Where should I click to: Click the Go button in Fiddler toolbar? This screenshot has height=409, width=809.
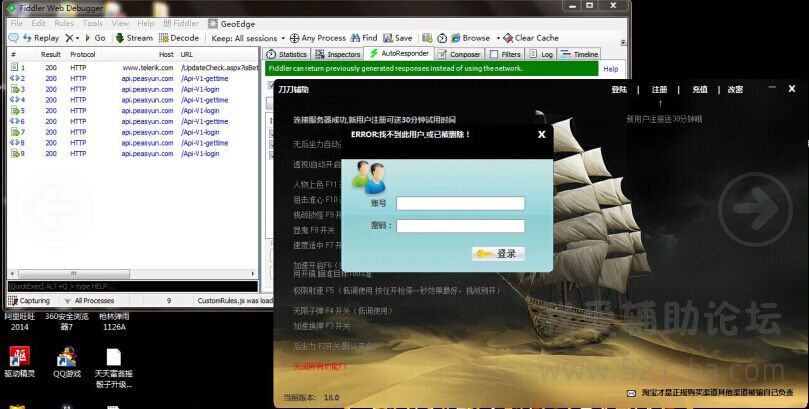point(95,38)
